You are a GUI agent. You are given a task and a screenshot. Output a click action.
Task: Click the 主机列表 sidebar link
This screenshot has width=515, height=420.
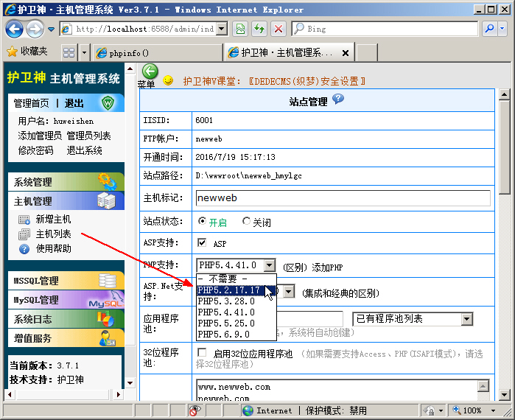(53, 234)
